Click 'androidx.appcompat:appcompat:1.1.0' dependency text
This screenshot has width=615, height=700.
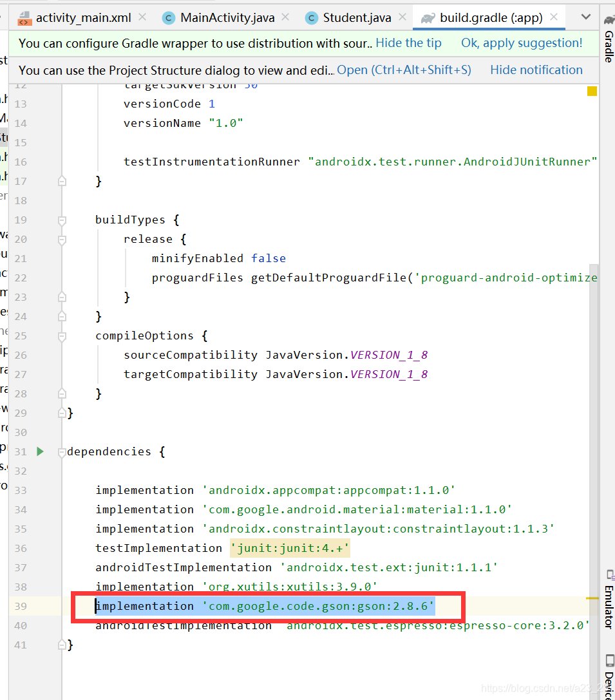point(328,490)
